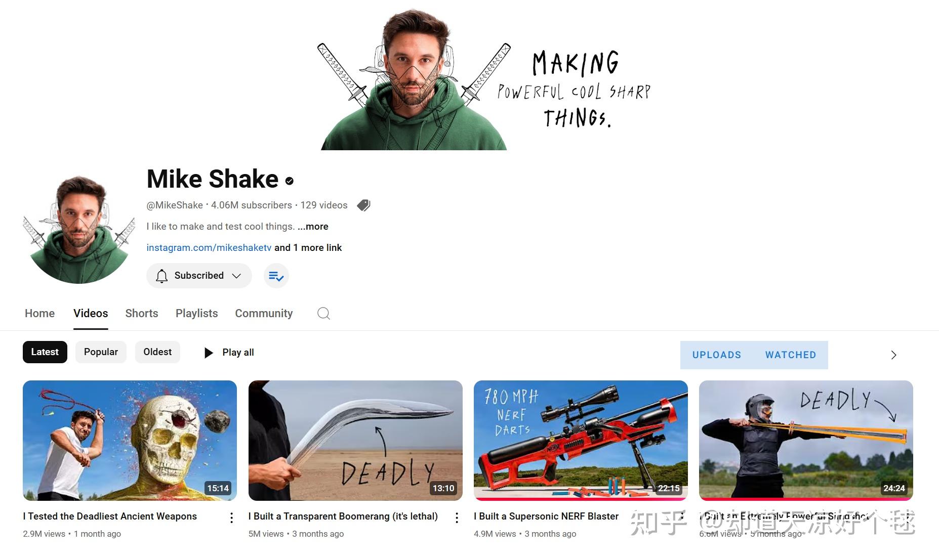Screen dimensions: 939x560
Task: Open the Supersonic NERF Blaster video thumbnail
Action: (x=581, y=441)
